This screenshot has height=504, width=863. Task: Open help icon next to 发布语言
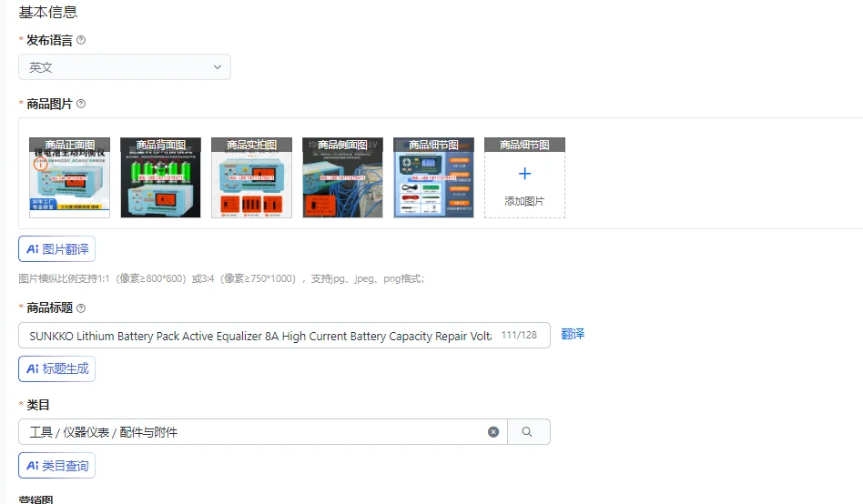pyautogui.click(x=81, y=40)
